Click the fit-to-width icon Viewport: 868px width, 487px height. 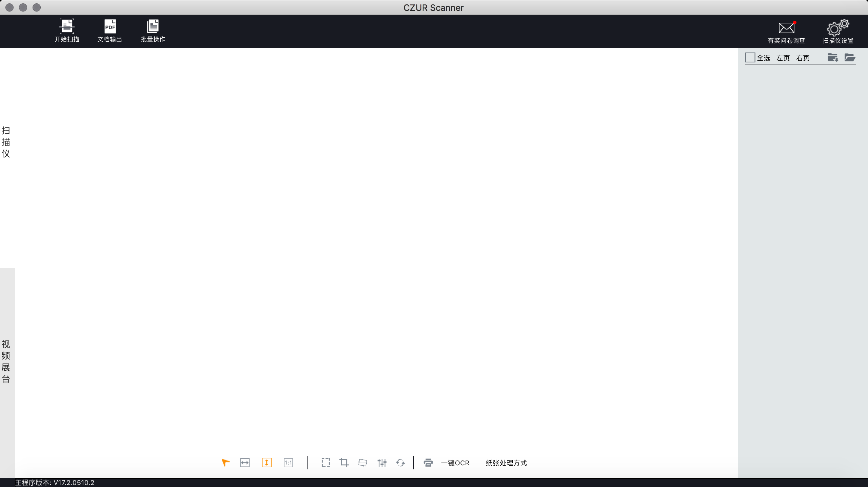[245, 463]
